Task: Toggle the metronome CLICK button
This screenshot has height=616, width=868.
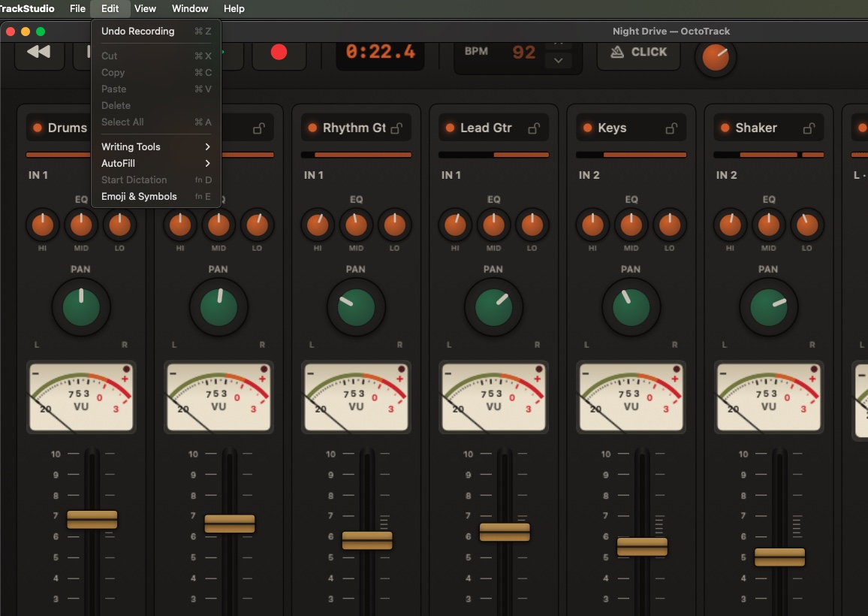Action: pos(638,52)
